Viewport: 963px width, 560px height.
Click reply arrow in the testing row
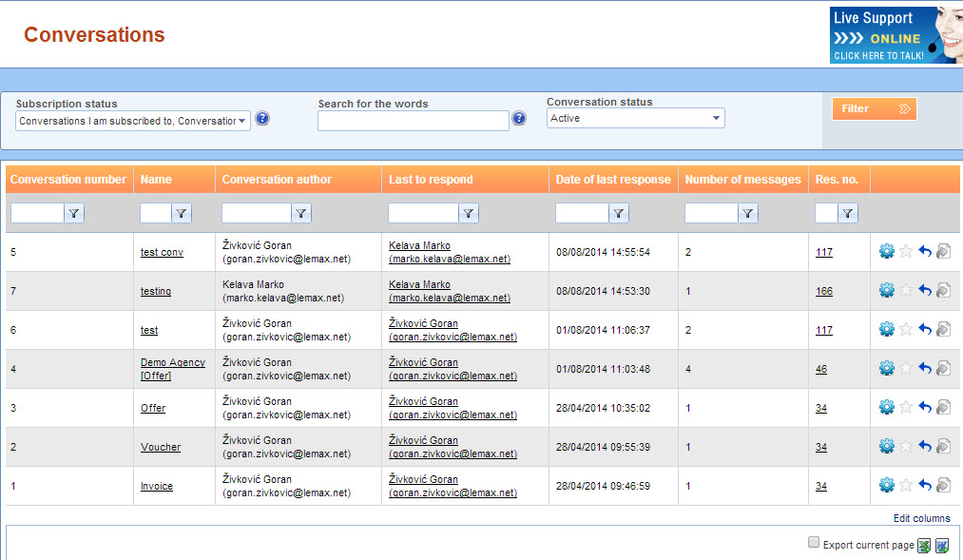click(x=925, y=290)
